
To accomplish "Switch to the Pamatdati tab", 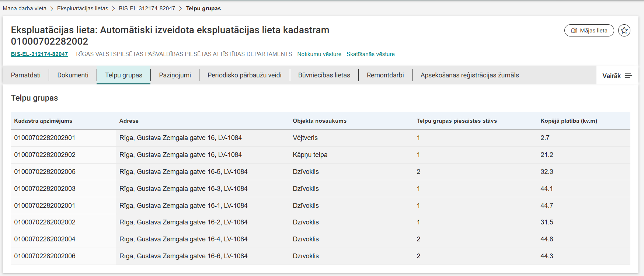I will [x=26, y=75].
